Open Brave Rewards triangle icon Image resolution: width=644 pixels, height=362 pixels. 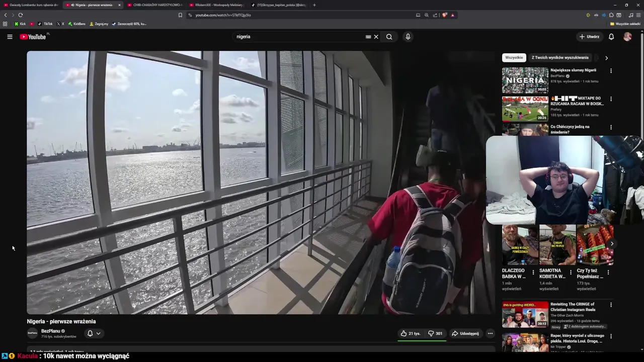[x=452, y=15]
